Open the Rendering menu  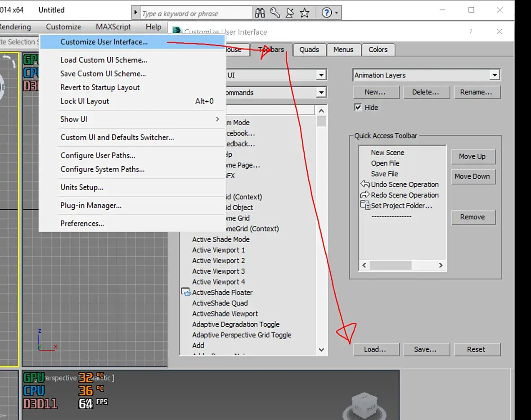click(x=15, y=27)
